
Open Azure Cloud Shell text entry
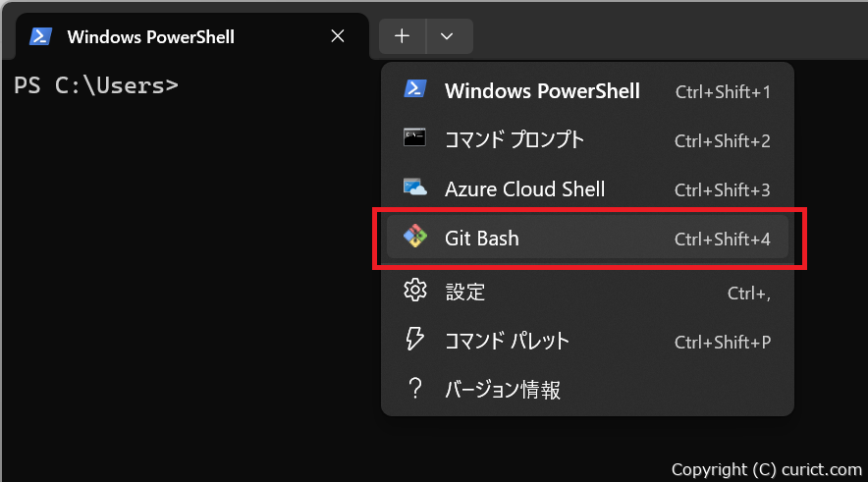524,189
